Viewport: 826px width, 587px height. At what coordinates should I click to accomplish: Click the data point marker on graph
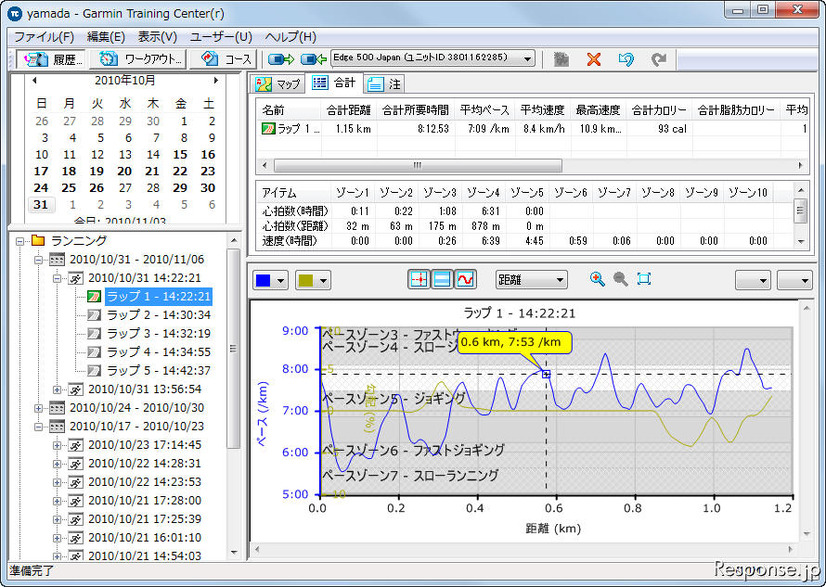[x=546, y=374]
